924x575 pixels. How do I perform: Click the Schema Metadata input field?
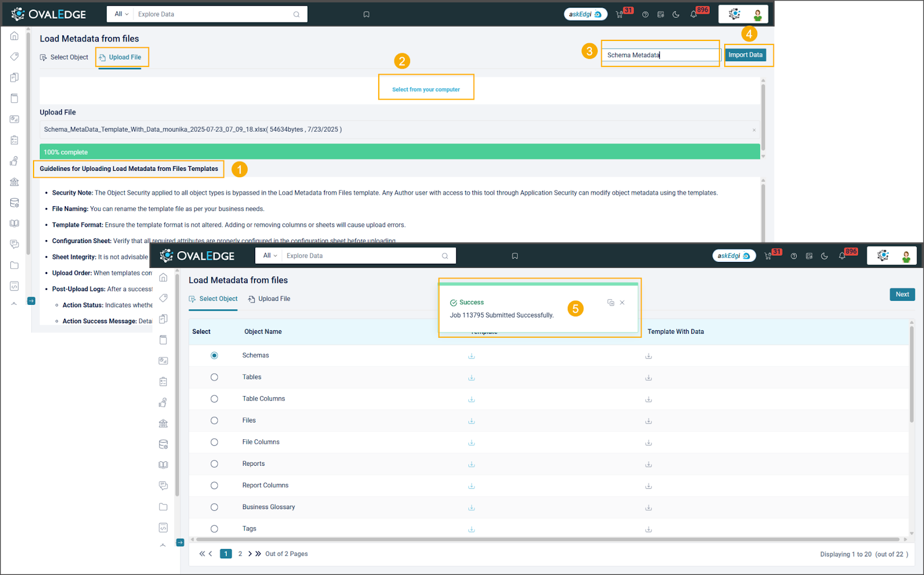click(x=661, y=55)
